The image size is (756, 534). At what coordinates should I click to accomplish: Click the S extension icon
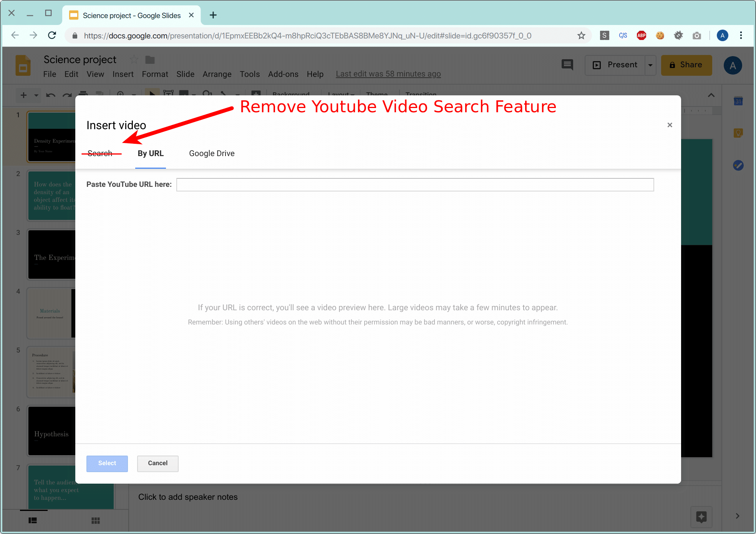[x=604, y=36]
